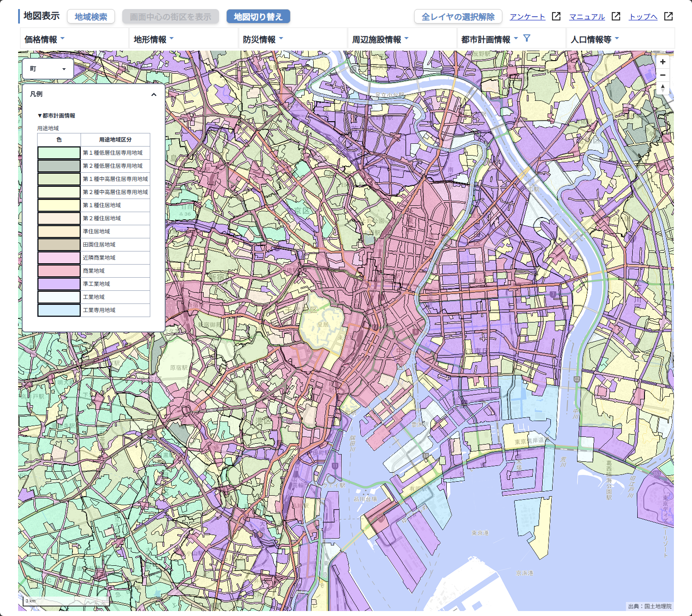Click external-link icon next to トップへ
Screen dimensions: 692x616
[x=668, y=17]
